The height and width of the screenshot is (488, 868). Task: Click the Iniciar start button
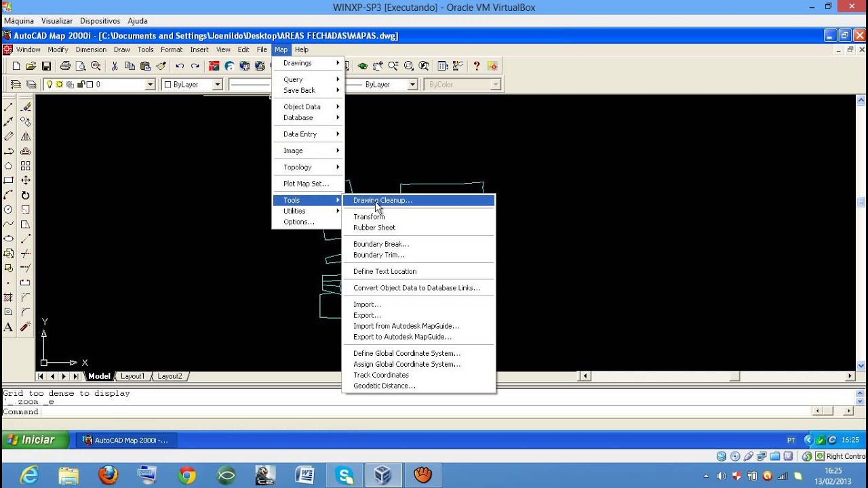(x=35, y=440)
